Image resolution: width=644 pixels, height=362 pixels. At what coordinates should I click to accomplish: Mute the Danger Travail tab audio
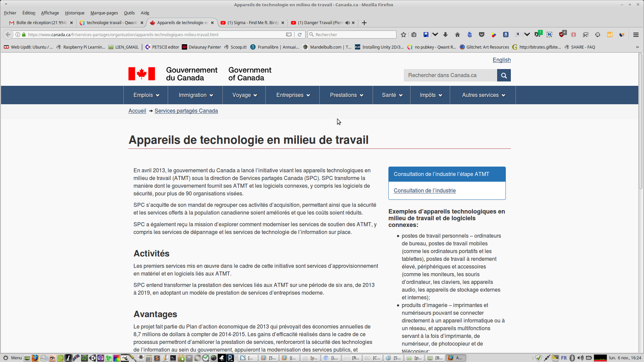pos(347,23)
